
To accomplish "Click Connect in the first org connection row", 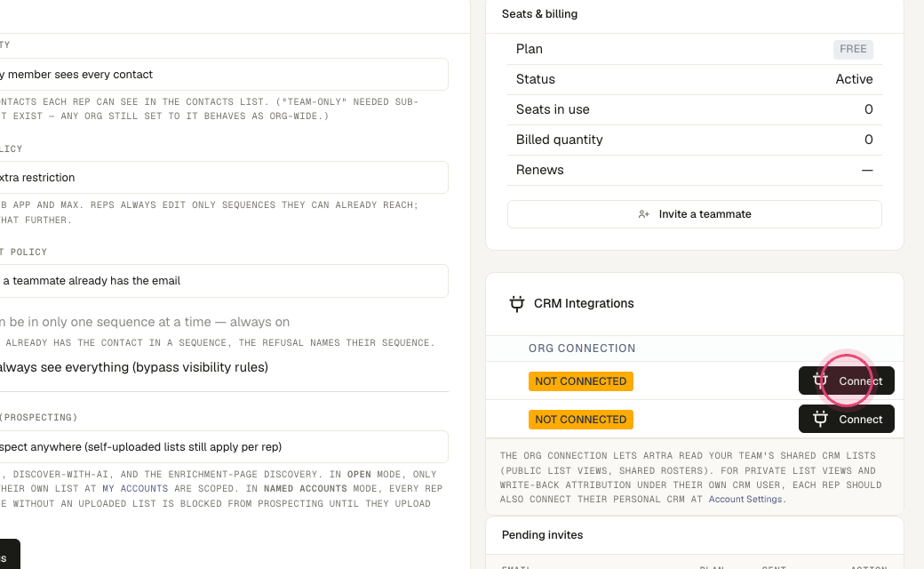I will (846, 381).
